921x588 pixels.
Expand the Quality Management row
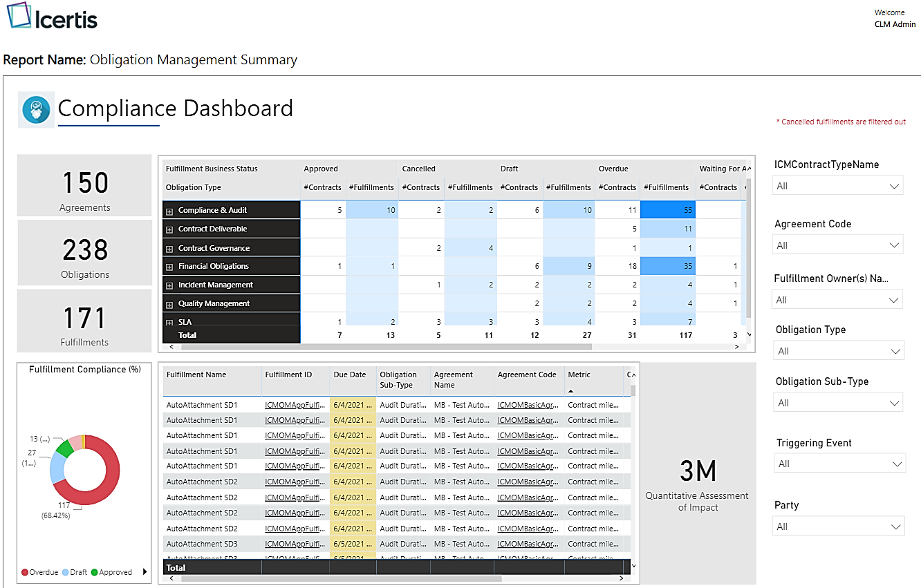[169, 304]
